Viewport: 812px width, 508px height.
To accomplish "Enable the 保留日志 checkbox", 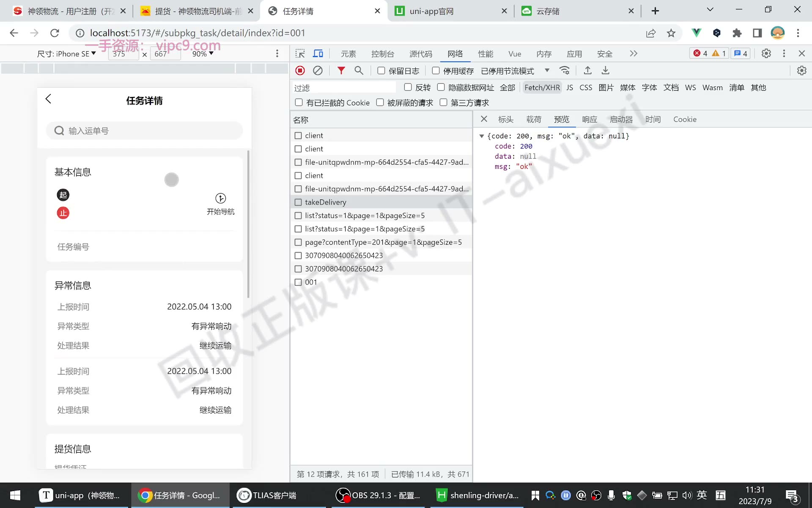I will click(381, 71).
